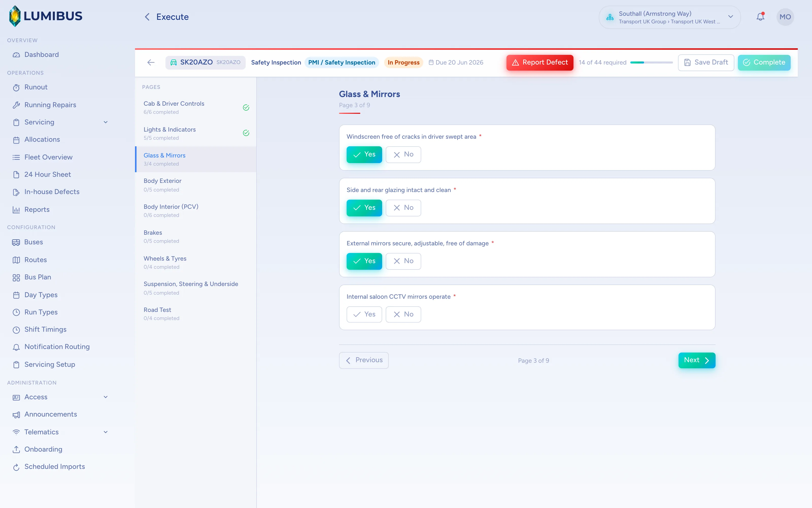This screenshot has height=508, width=812.
Task: Click the Report Defect button
Action: pyautogui.click(x=540, y=62)
